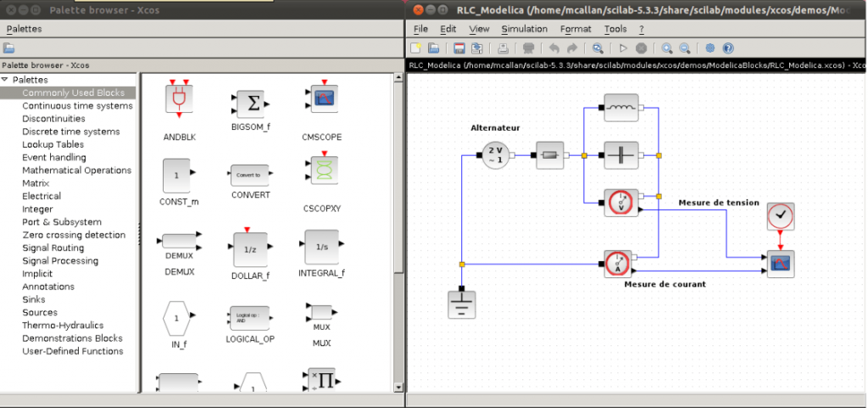This screenshot has width=868, height=408.
Task: Select the MUX block in palette
Action: [321, 313]
